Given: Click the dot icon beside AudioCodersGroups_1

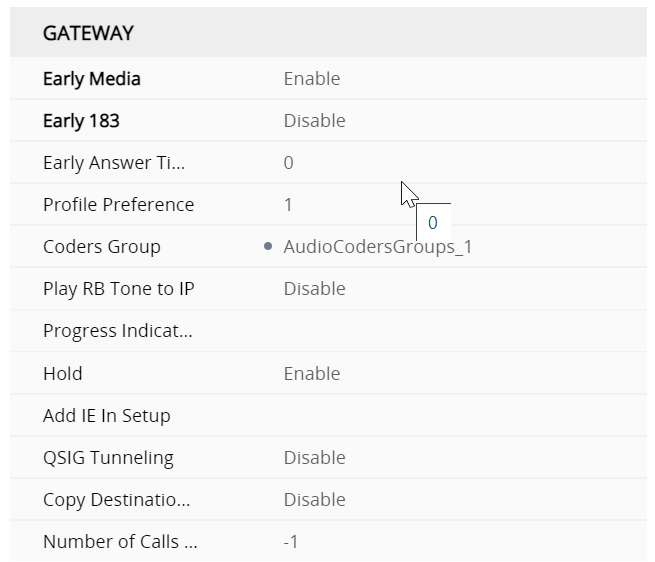Looking at the screenshot, I should coord(268,247).
